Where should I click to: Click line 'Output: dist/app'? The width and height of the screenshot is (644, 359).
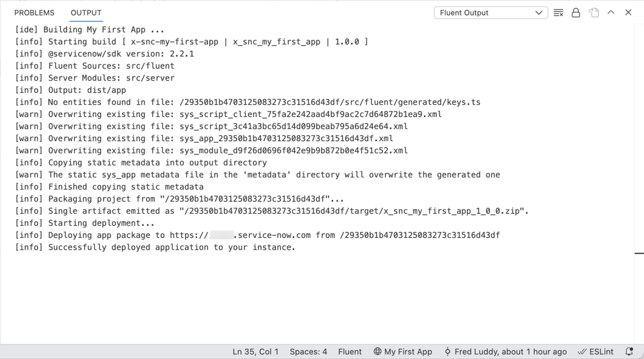[x=71, y=90]
